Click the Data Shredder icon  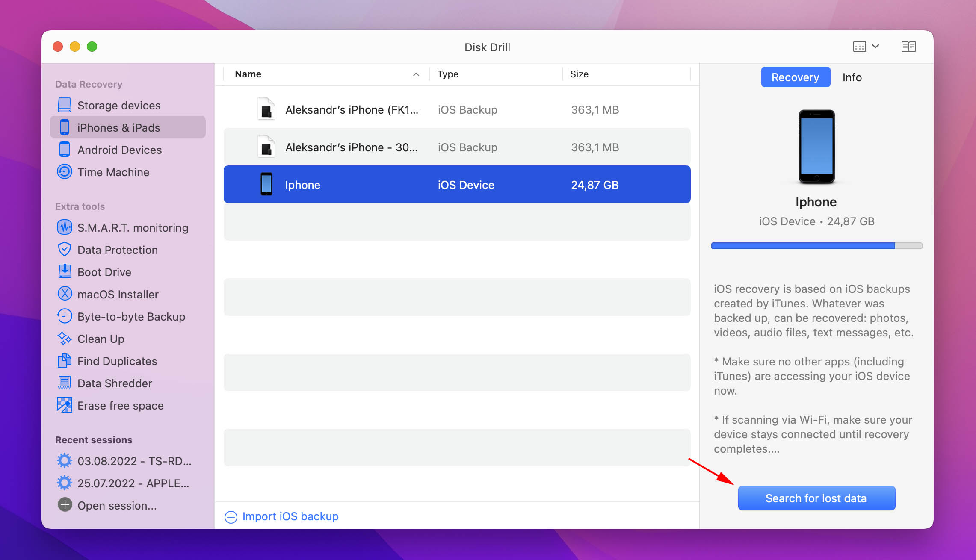click(65, 383)
